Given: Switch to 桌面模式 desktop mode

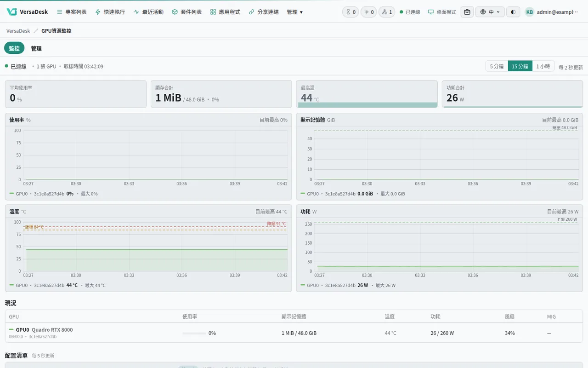Looking at the screenshot, I should pyautogui.click(x=442, y=12).
